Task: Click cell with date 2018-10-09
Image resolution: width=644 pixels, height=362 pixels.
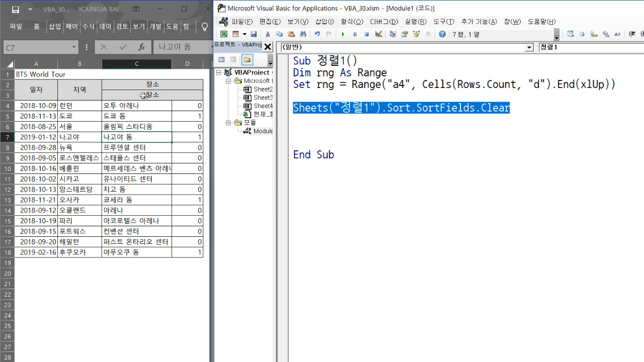Action: [x=36, y=106]
